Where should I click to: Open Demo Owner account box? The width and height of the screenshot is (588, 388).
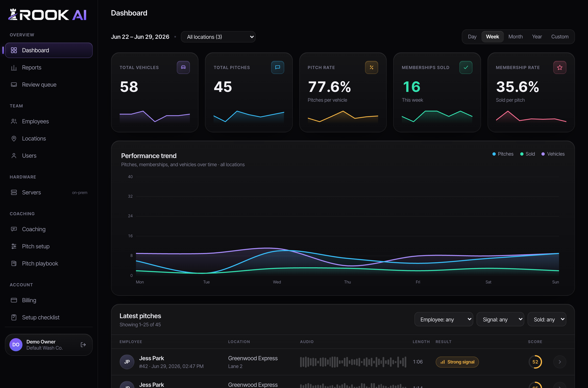49,345
